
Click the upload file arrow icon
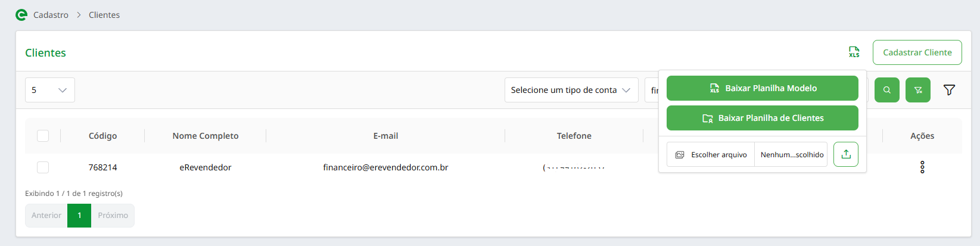click(845, 154)
